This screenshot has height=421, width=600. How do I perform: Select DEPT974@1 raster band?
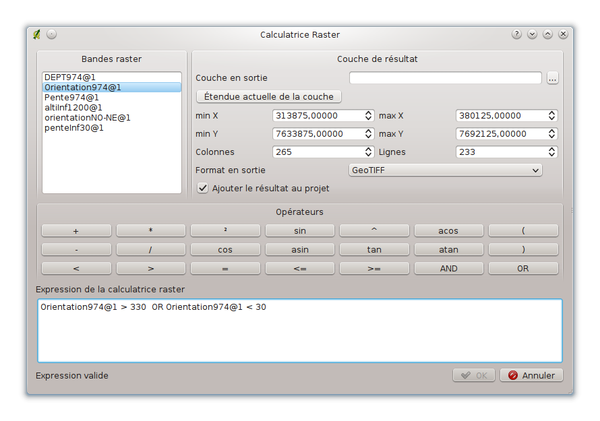pyautogui.click(x=66, y=77)
